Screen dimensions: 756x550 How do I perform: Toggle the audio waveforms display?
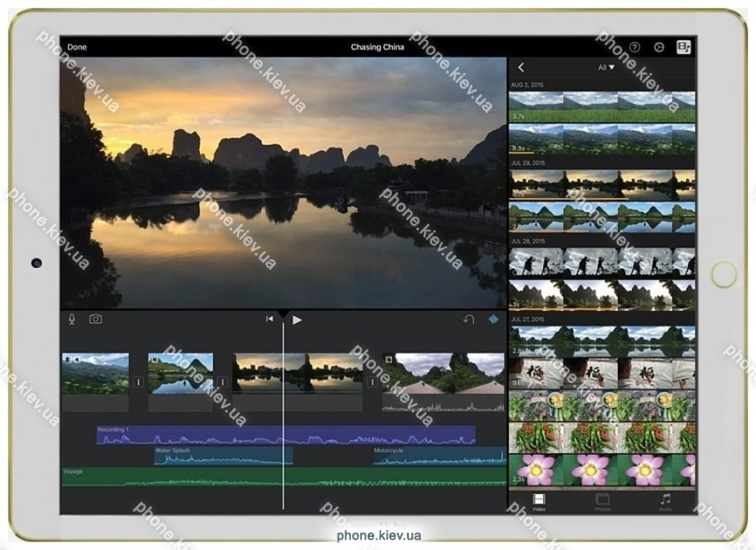494,319
